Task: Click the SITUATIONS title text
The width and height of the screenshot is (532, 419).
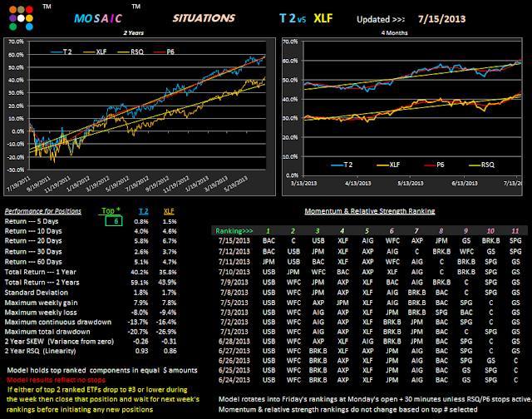Action: point(204,18)
